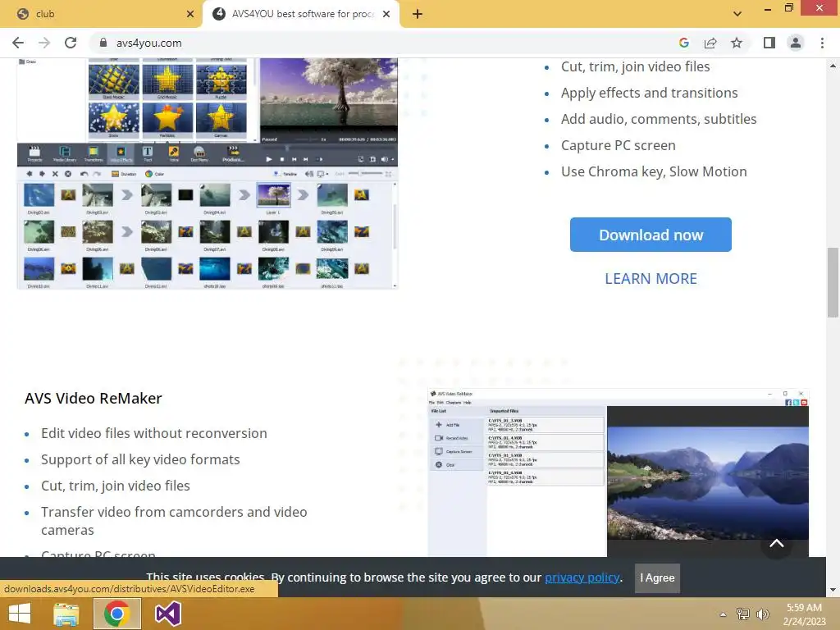Close the AVS4YOU tab
This screenshot has width=840, height=630.
[386, 14]
